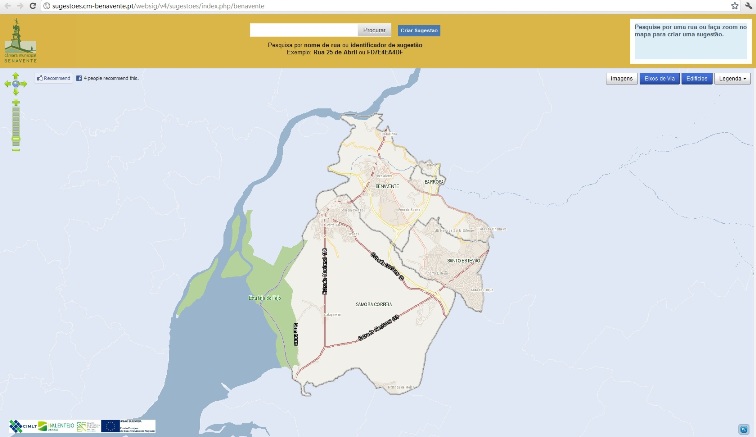
Task: Open browser wrench settings menu
Action: click(x=747, y=6)
